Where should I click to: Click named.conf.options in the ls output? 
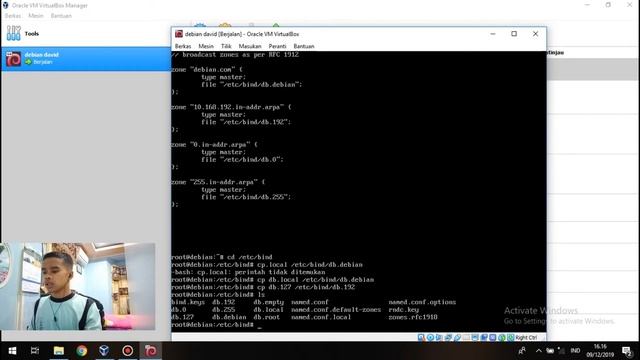pyautogui.click(x=422, y=302)
